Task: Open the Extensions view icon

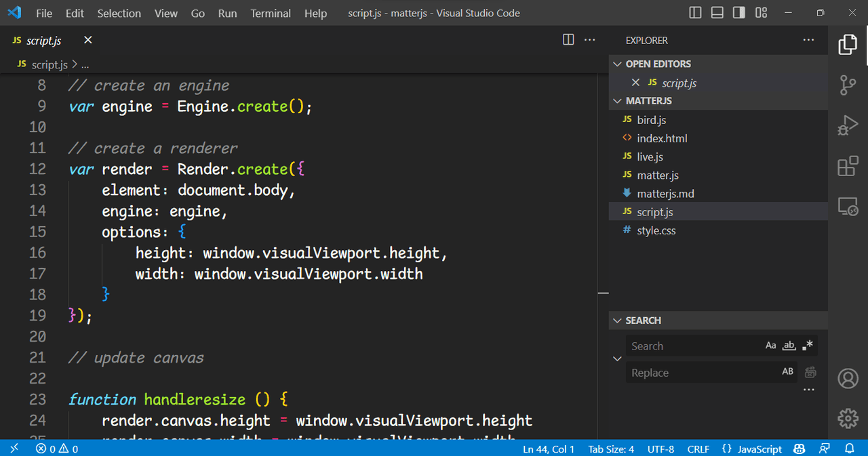Action: [x=848, y=166]
